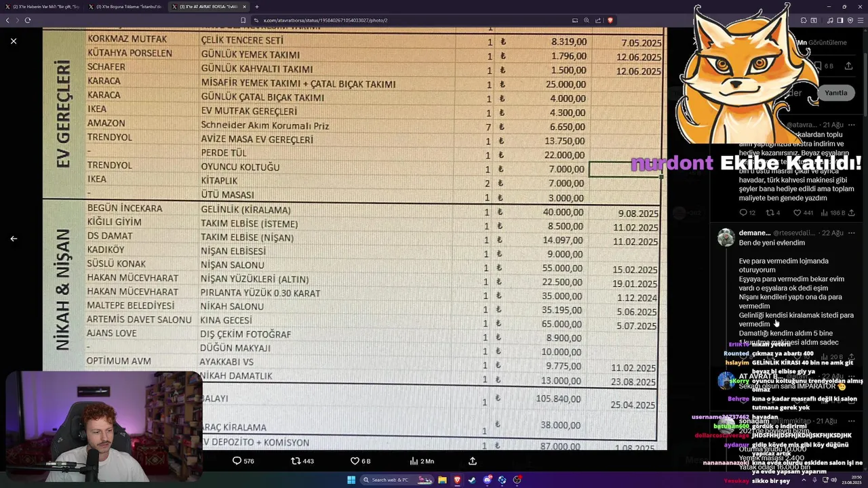The height and width of the screenshot is (488, 868).
Task: Open File Explorer from taskbar
Action: coord(442,480)
